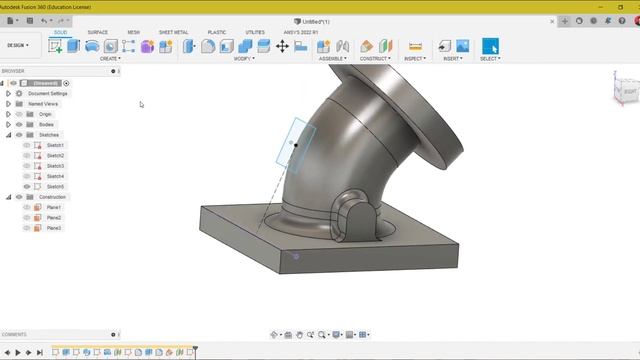Collapse the Construction folder
Image resolution: width=640 pixels, height=360 pixels.
click(8, 197)
